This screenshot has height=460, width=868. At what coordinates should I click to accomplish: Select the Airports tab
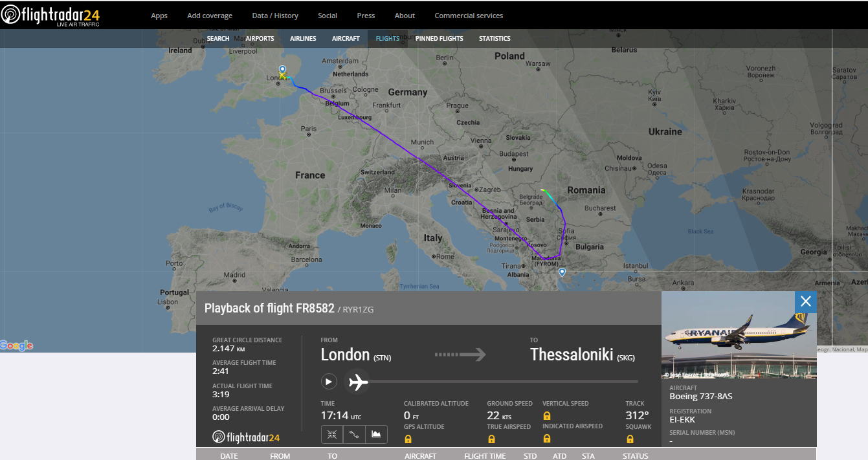click(260, 39)
